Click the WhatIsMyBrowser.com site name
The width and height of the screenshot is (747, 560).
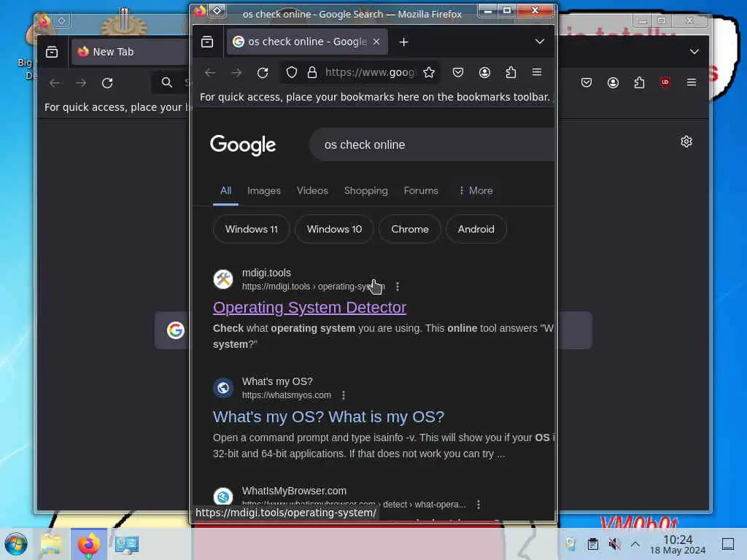pos(294,491)
